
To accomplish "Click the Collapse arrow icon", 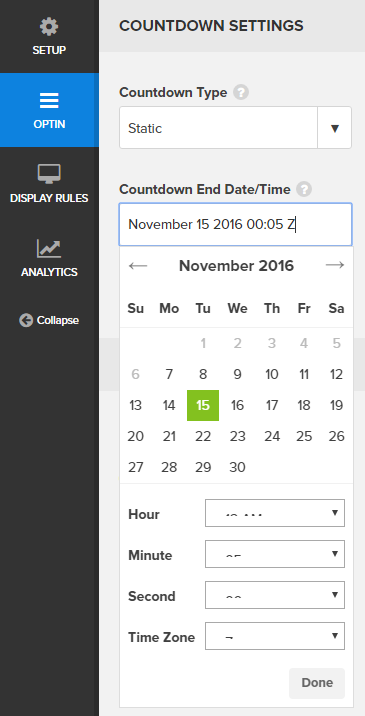I will 26,320.
